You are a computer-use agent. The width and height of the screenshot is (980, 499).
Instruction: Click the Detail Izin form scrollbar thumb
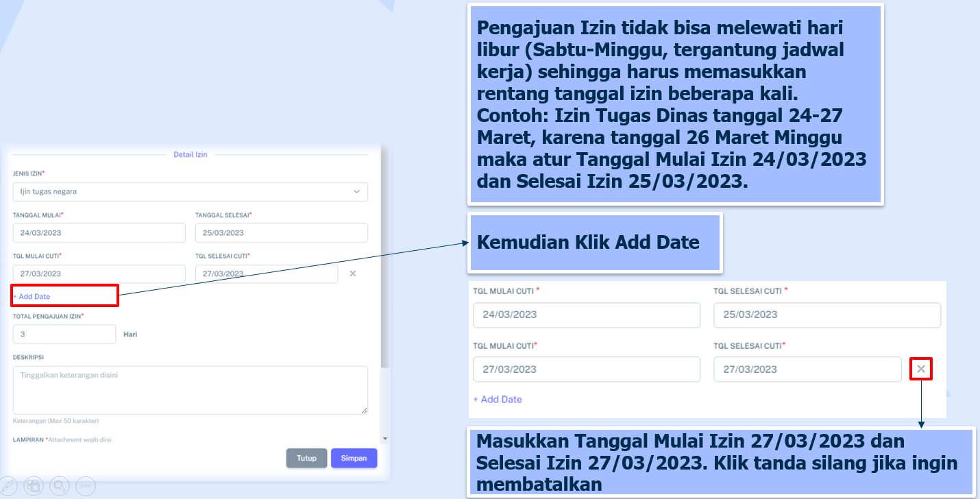coord(384,260)
